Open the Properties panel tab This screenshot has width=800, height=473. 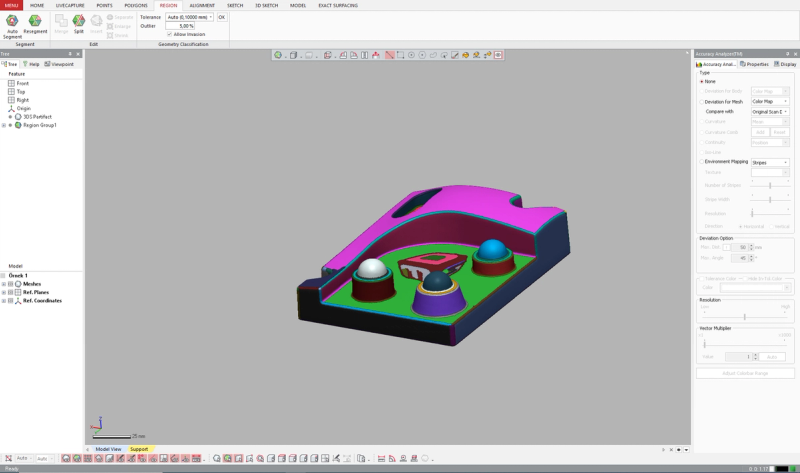pos(755,64)
